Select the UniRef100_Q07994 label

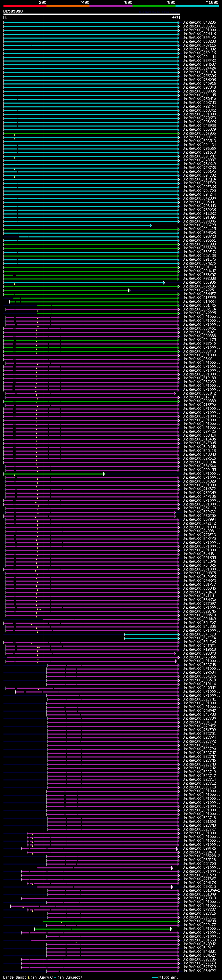[x=199, y=520]
